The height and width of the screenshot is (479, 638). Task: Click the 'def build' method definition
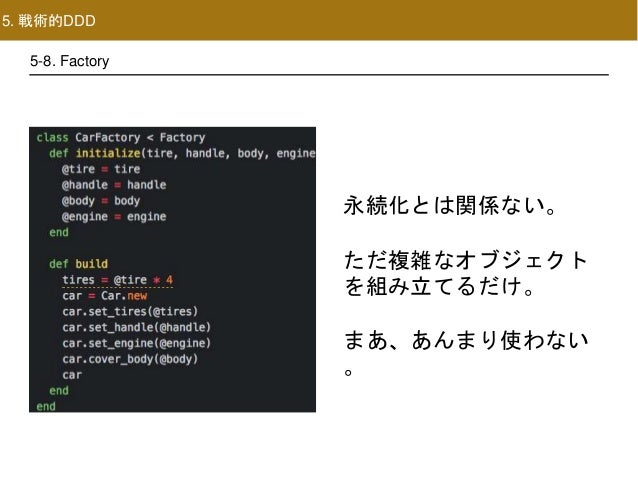pos(79,264)
